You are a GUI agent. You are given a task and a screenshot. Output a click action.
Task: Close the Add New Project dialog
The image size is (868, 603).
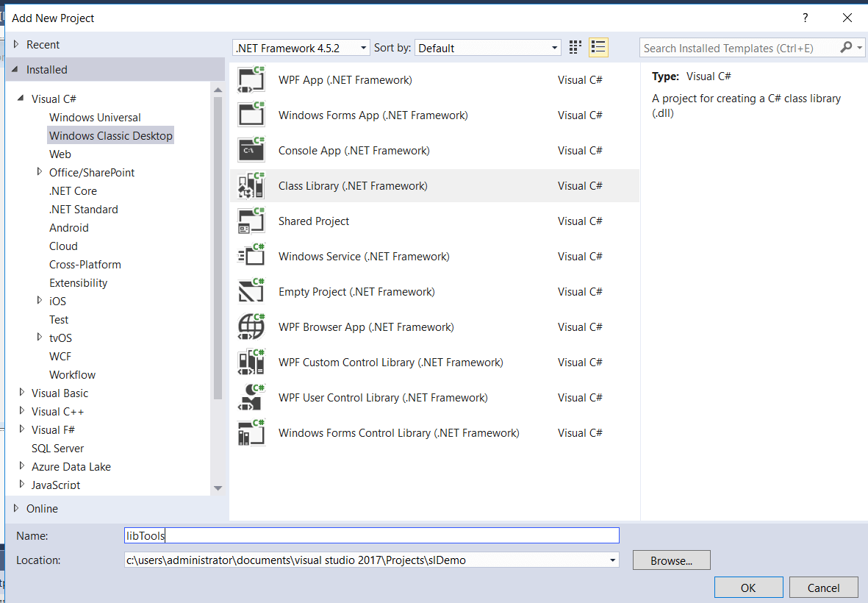(847, 18)
